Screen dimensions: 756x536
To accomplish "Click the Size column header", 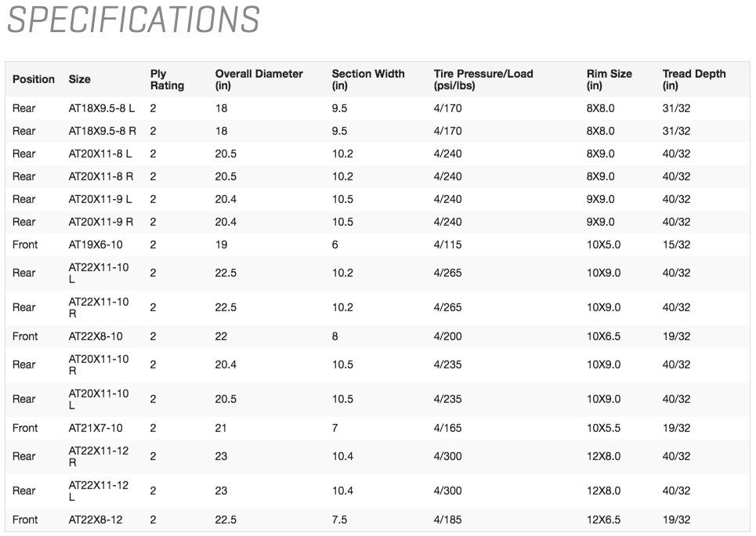I will pos(80,79).
